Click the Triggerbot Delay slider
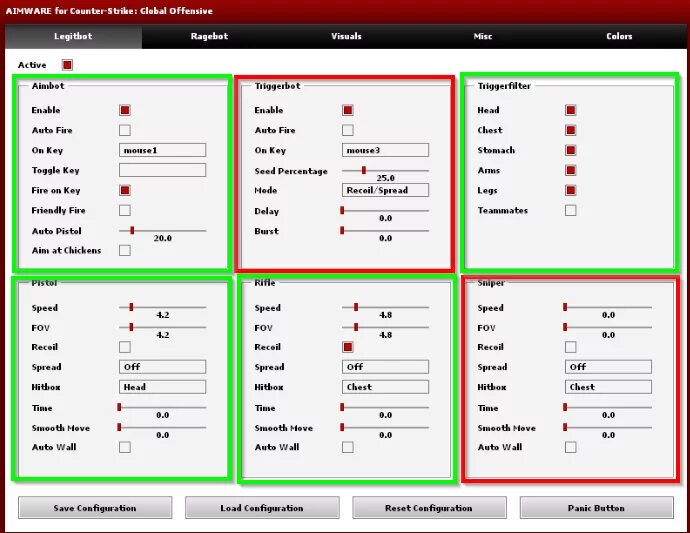This screenshot has height=533, width=690. coord(385,211)
